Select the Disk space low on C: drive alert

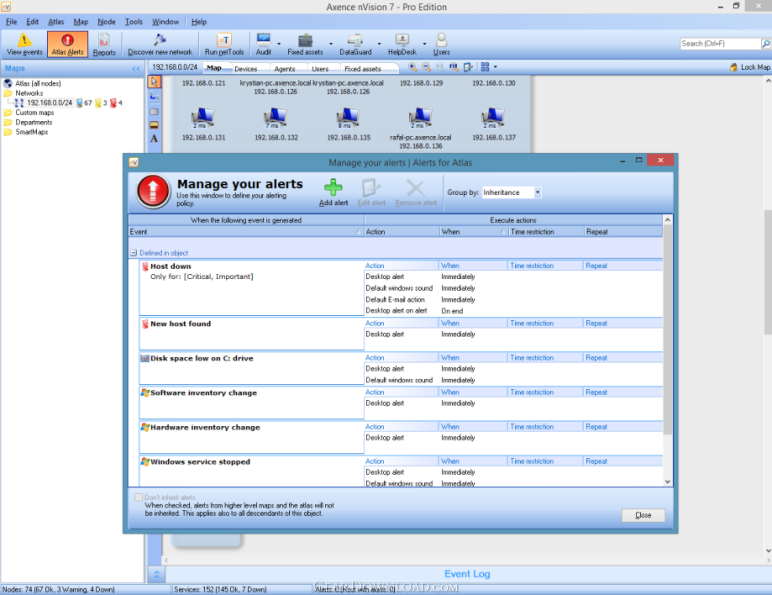[x=252, y=368]
